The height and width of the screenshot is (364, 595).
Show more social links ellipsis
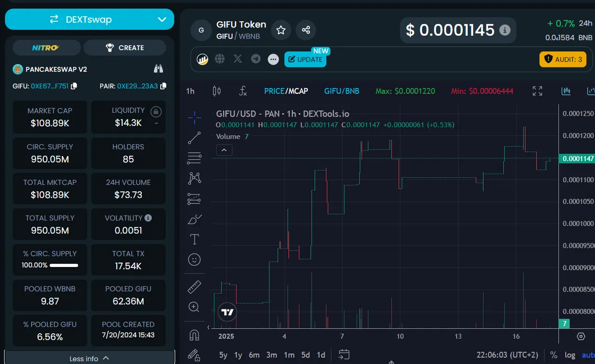273,59
